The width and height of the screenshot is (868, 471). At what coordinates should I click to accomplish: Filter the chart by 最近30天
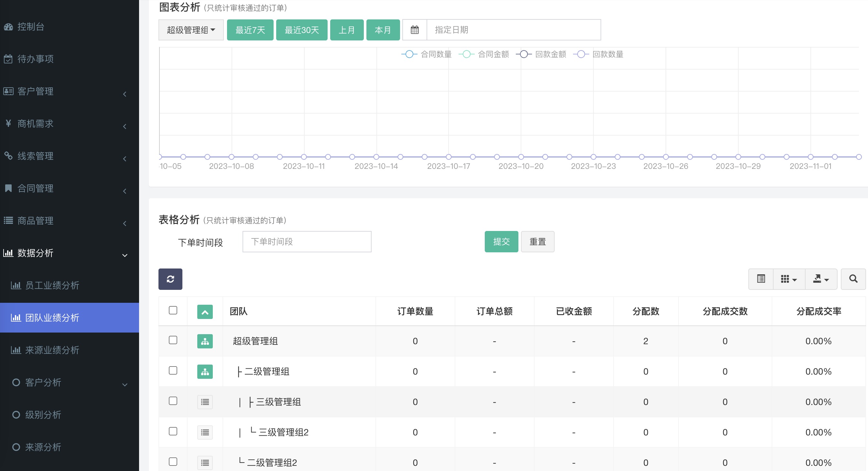[x=302, y=30]
